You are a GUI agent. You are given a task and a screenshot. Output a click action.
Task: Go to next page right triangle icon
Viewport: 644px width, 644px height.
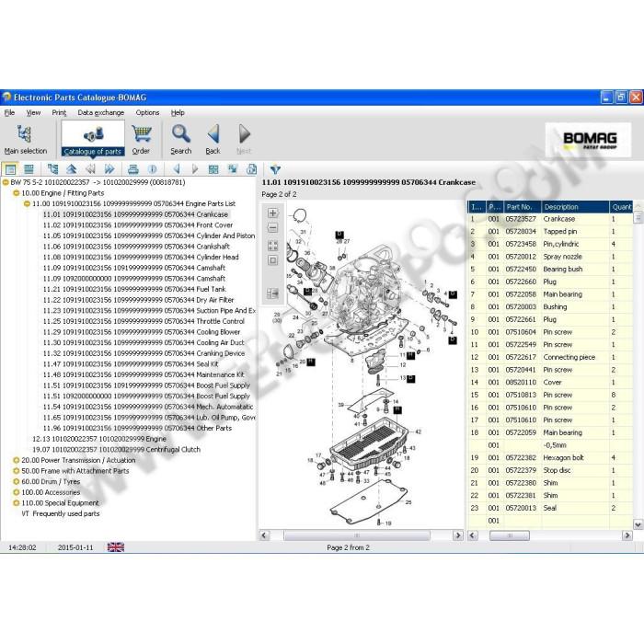[x=195, y=169]
